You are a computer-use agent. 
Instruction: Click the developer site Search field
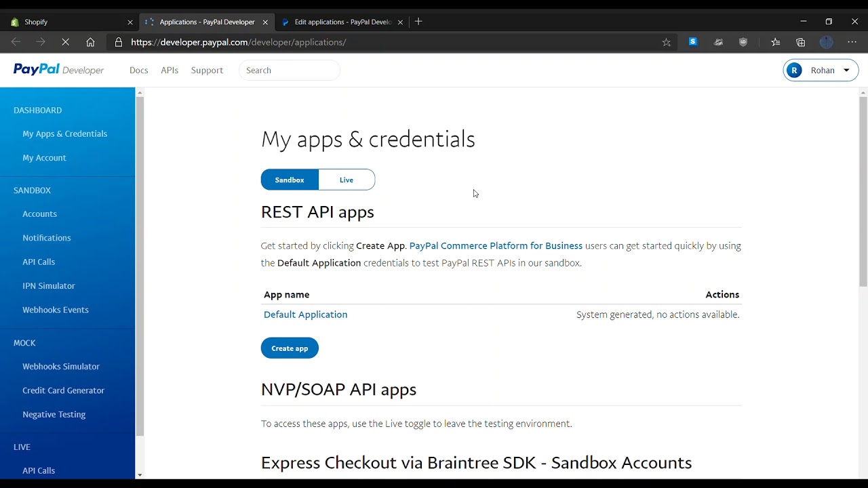(x=290, y=70)
